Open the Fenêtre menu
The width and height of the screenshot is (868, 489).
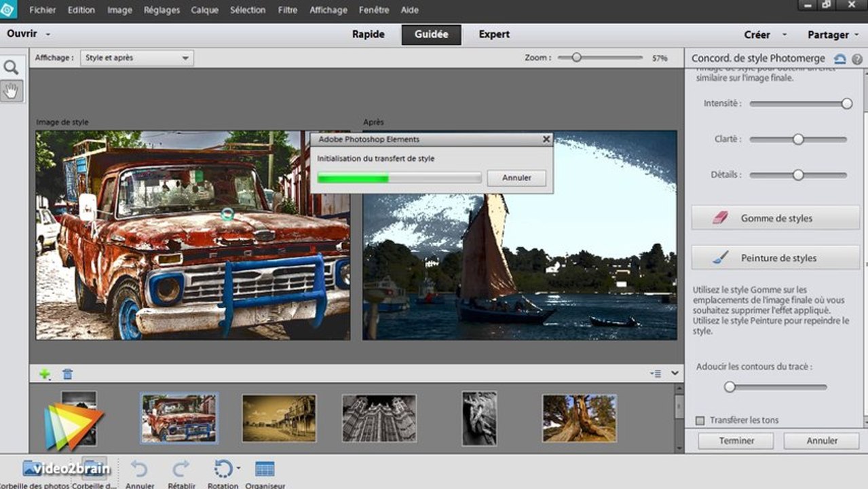point(374,10)
